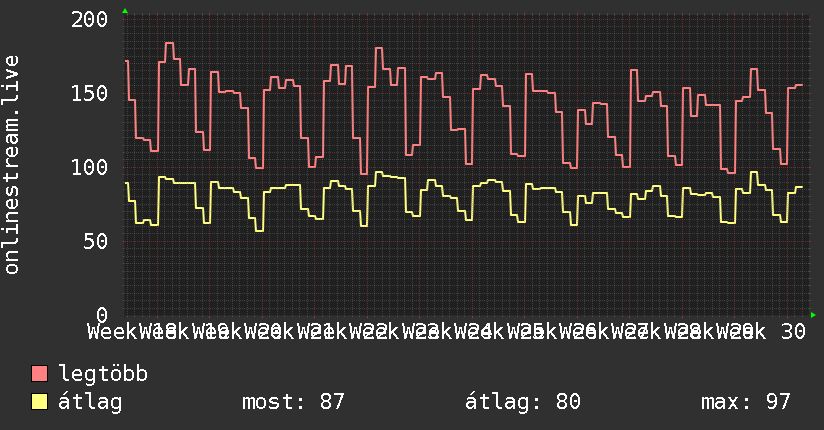
Task: Click the átlag: 80 statistic
Action: pos(523,402)
